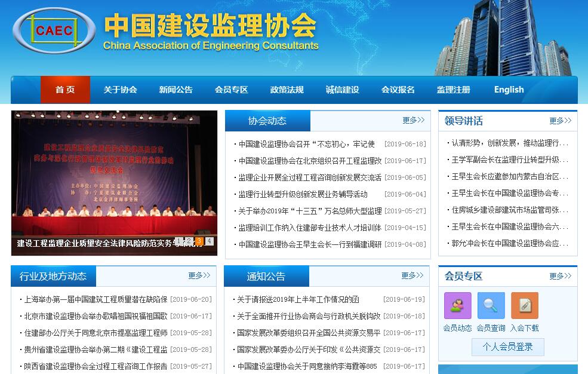Open 郭允冲会长在中国建设监理协会应 speech
The image size is (588, 374).
click(510, 243)
